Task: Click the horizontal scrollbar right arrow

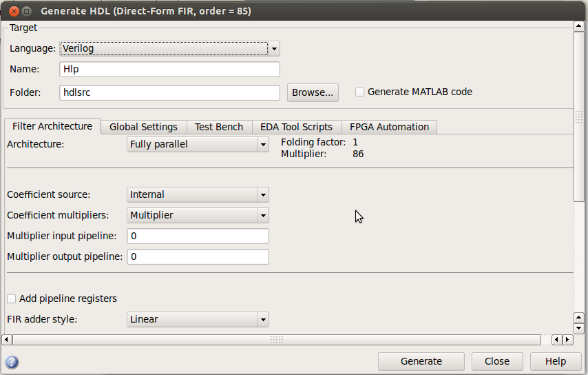Action: pyautogui.click(x=567, y=340)
